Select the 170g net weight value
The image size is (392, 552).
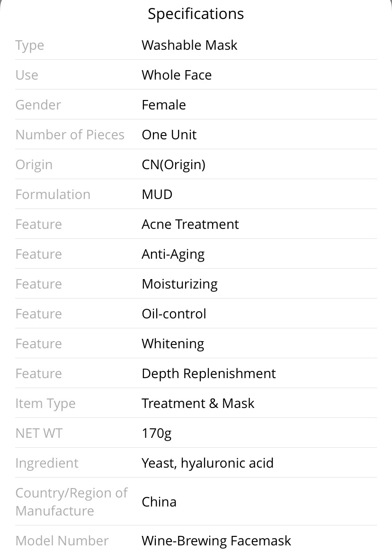click(x=157, y=434)
